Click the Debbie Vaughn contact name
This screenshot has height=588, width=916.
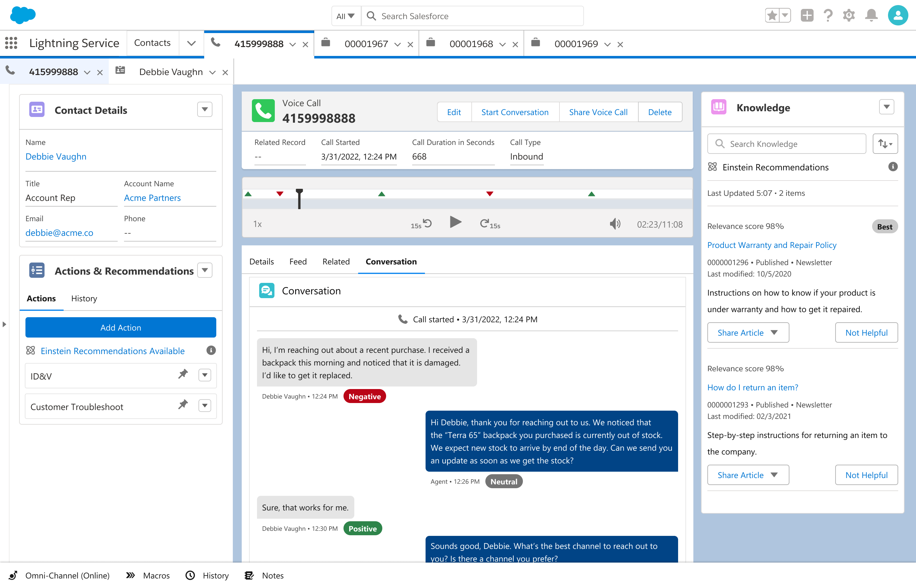click(x=56, y=156)
